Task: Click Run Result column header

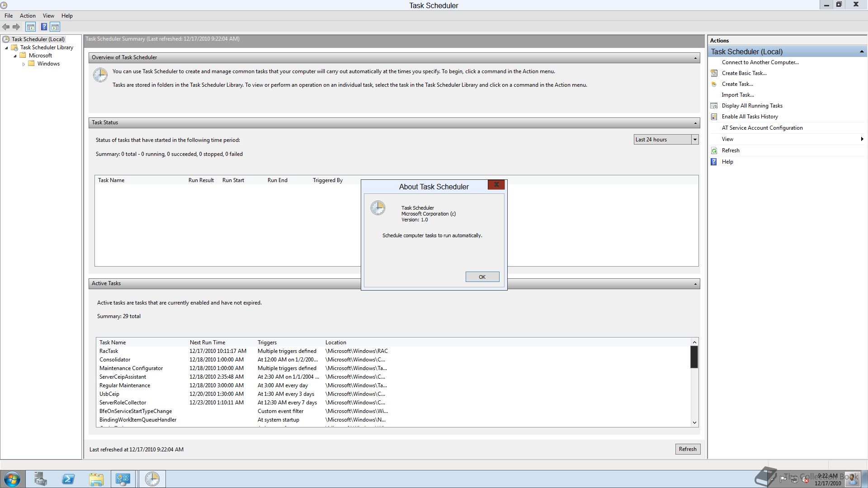Action: [201, 180]
